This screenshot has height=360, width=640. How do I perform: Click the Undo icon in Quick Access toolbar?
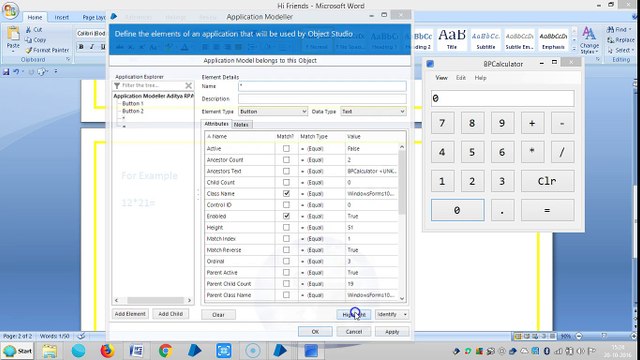coord(16,72)
